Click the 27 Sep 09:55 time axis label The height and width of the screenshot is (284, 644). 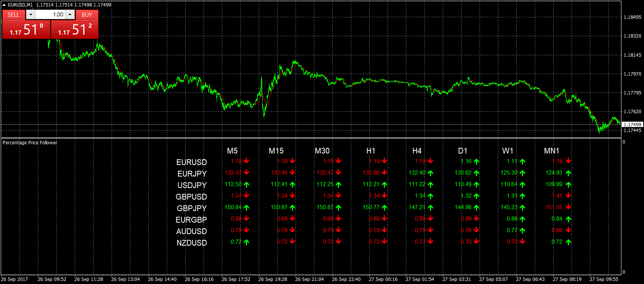coord(604,279)
